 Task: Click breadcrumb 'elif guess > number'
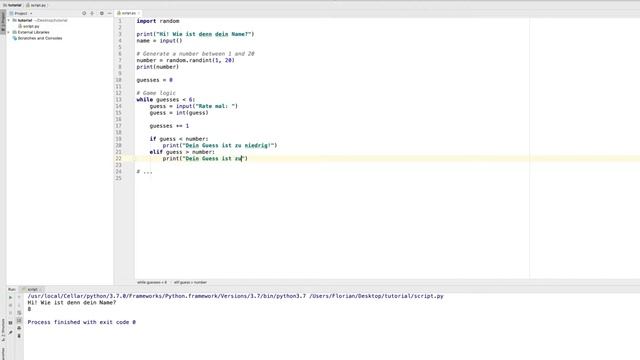tap(190, 282)
